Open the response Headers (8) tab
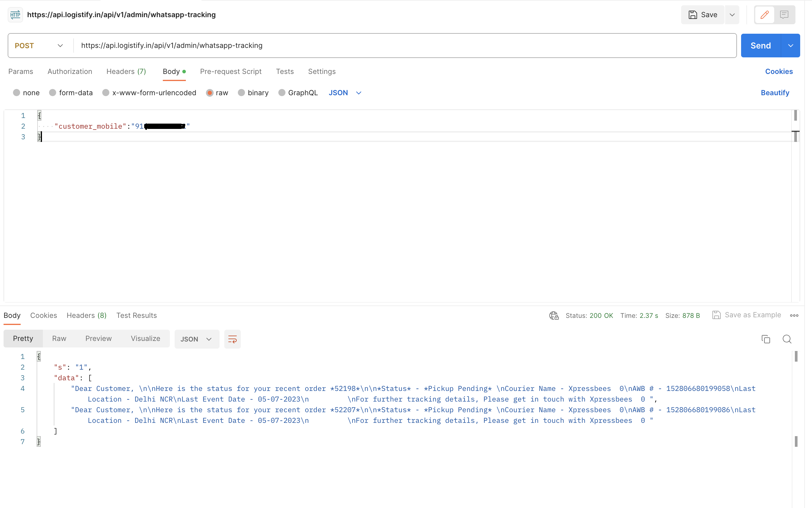812x508 pixels. 87,315
